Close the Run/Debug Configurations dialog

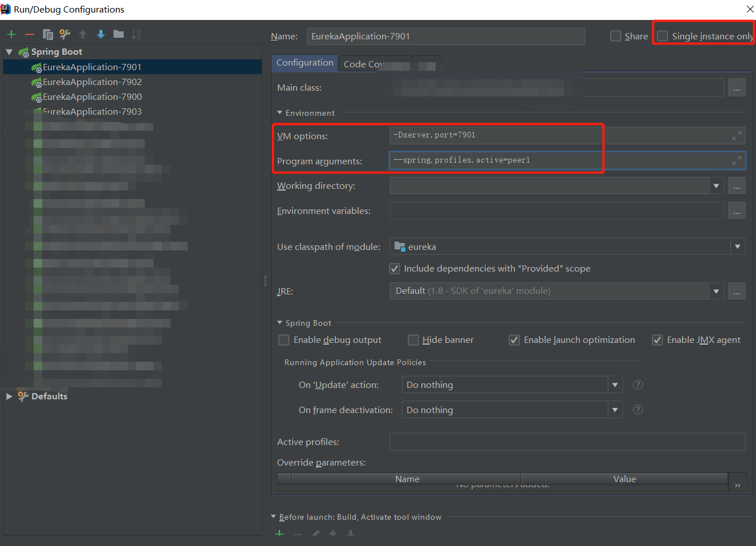(x=750, y=9)
